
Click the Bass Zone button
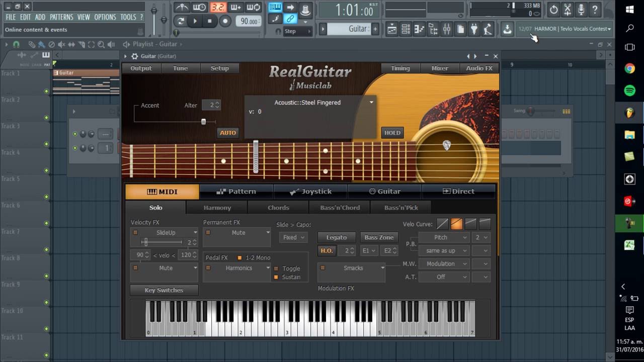(379, 237)
